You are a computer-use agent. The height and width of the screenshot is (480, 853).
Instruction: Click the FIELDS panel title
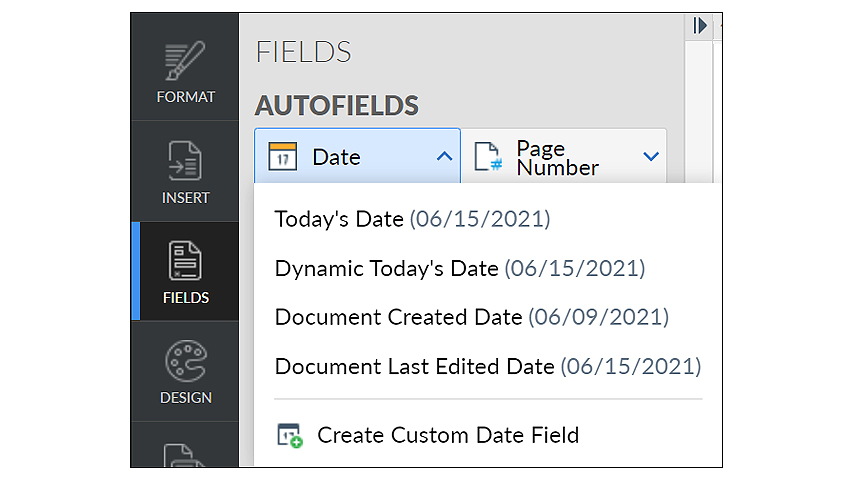[304, 52]
